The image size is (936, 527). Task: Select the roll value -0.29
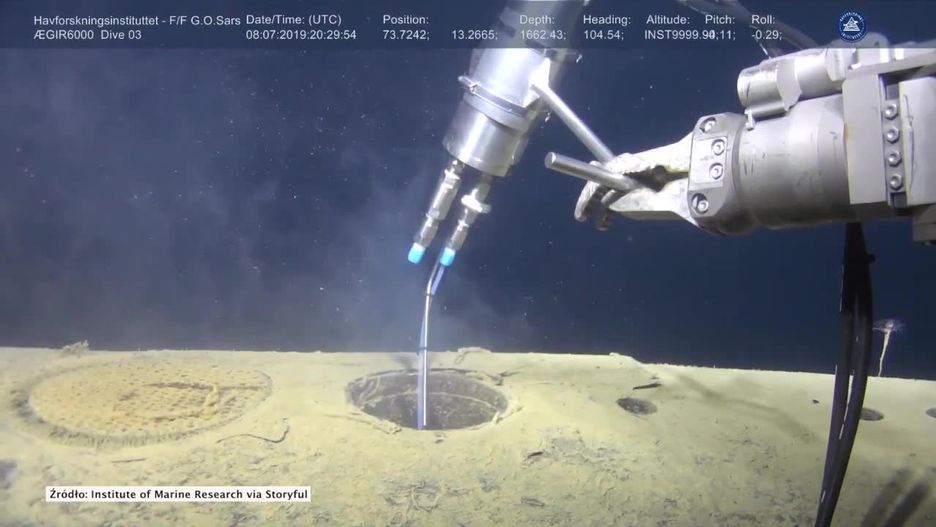click(766, 35)
